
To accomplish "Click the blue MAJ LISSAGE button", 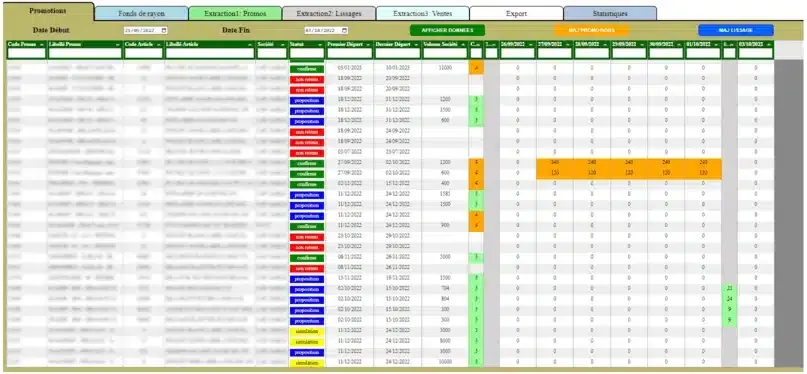I will (735, 30).
